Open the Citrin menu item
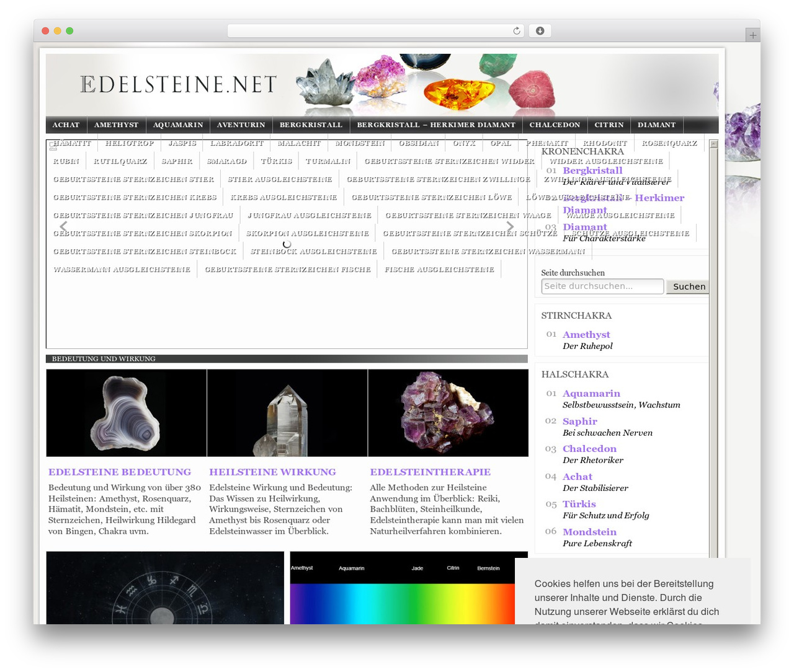Image resolution: width=794 pixels, height=672 pixels. (609, 125)
